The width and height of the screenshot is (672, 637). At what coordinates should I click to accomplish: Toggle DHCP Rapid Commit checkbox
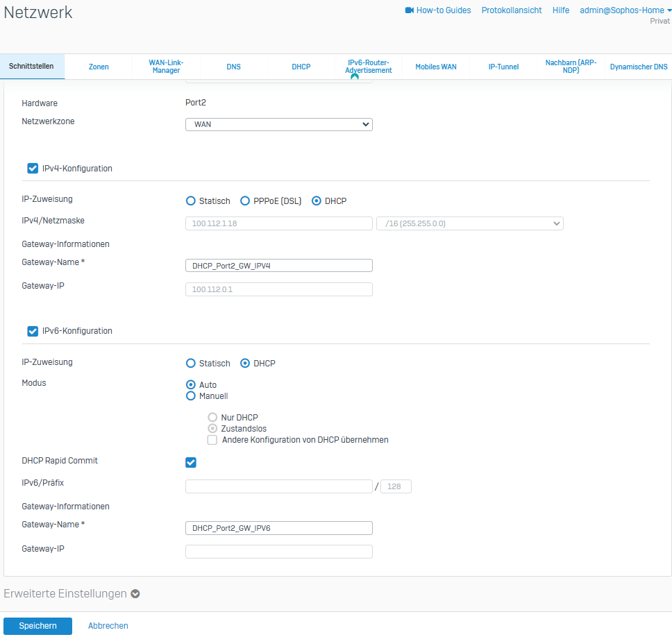(x=191, y=463)
